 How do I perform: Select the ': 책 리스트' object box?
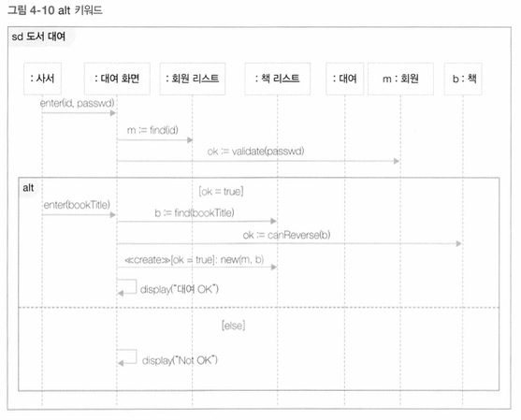(x=278, y=79)
